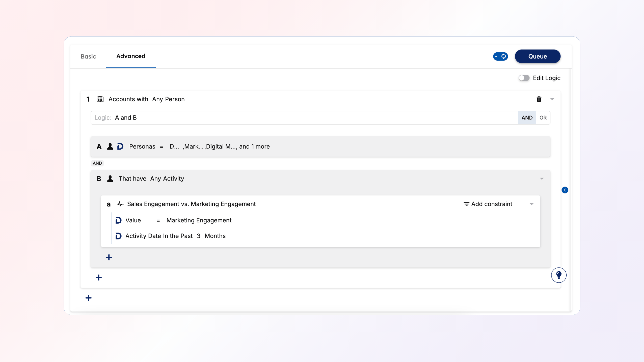
Task: Click the Queue button
Action: click(x=538, y=56)
